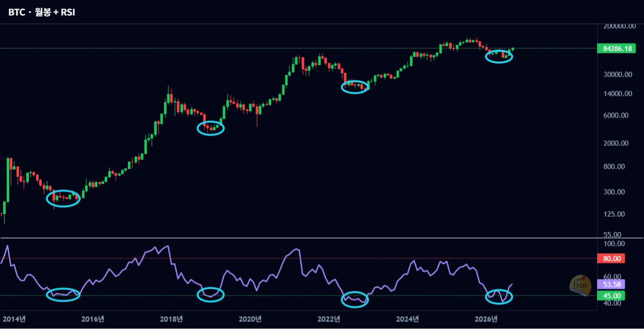This screenshot has width=644, height=329.
Task: Click the 2014년 time axis label
Action: (x=14, y=319)
